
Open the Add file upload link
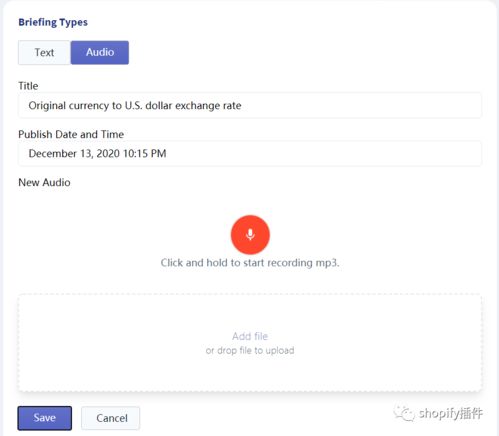click(x=250, y=336)
